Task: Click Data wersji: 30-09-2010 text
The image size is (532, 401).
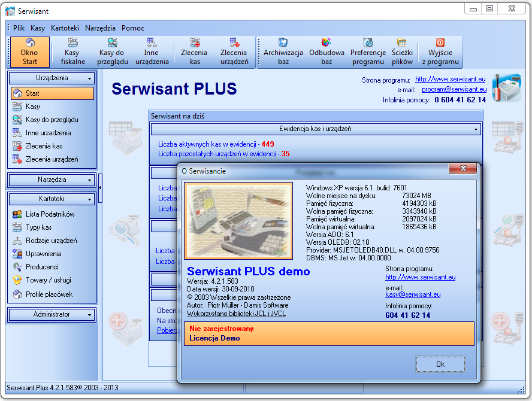Action: coord(220,289)
